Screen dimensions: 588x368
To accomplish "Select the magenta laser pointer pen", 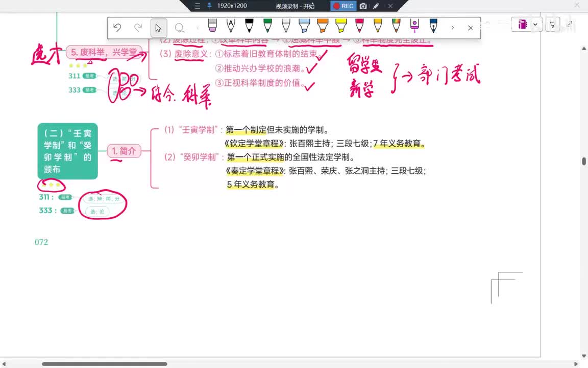I will pyautogui.click(x=414, y=25).
